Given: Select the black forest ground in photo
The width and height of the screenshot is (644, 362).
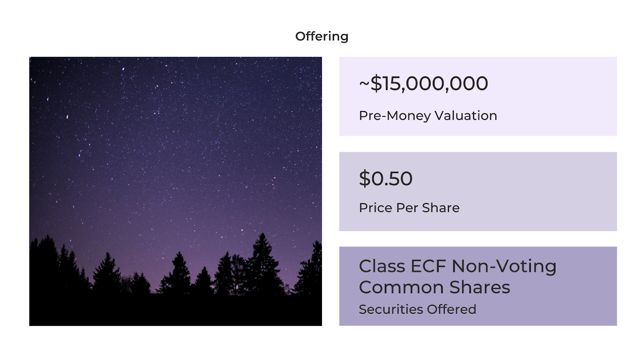Looking at the screenshot, I should pos(175,310).
